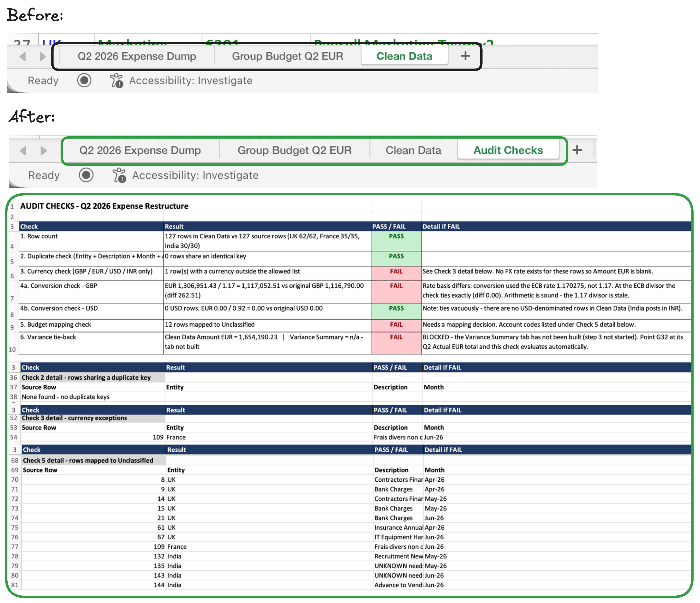
Task: Select row header 10
Action: (12, 343)
